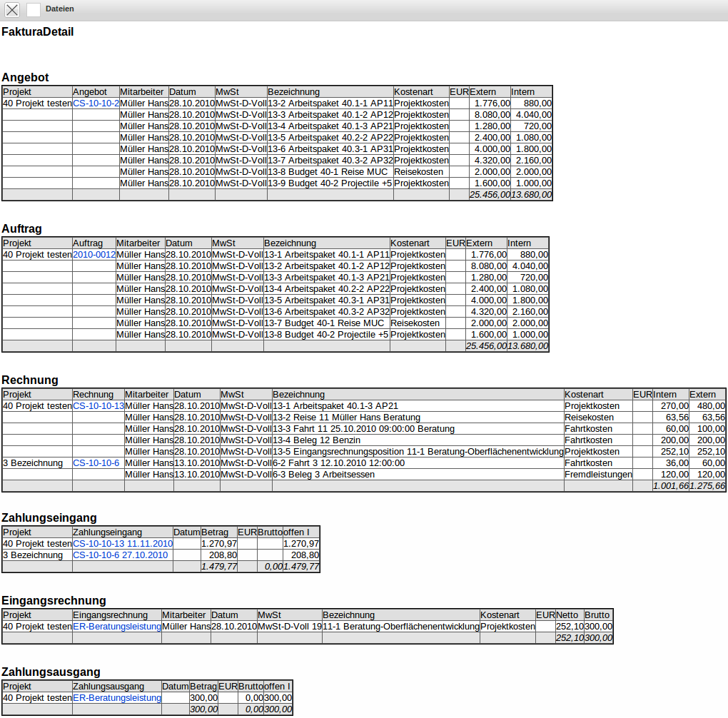Open Auftrag link 2010-0012
Image resolution: width=728 pixels, height=718 pixels.
pyautogui.click(x=94, y=255)
